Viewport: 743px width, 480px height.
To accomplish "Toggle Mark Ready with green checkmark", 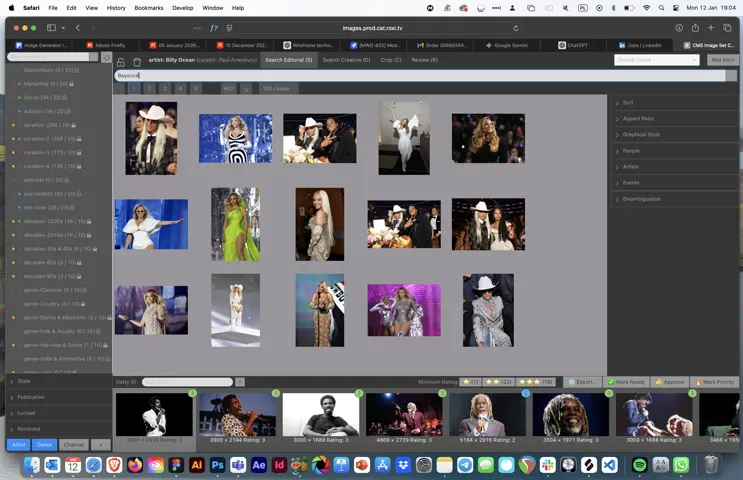I will click(x=626, y=382).
